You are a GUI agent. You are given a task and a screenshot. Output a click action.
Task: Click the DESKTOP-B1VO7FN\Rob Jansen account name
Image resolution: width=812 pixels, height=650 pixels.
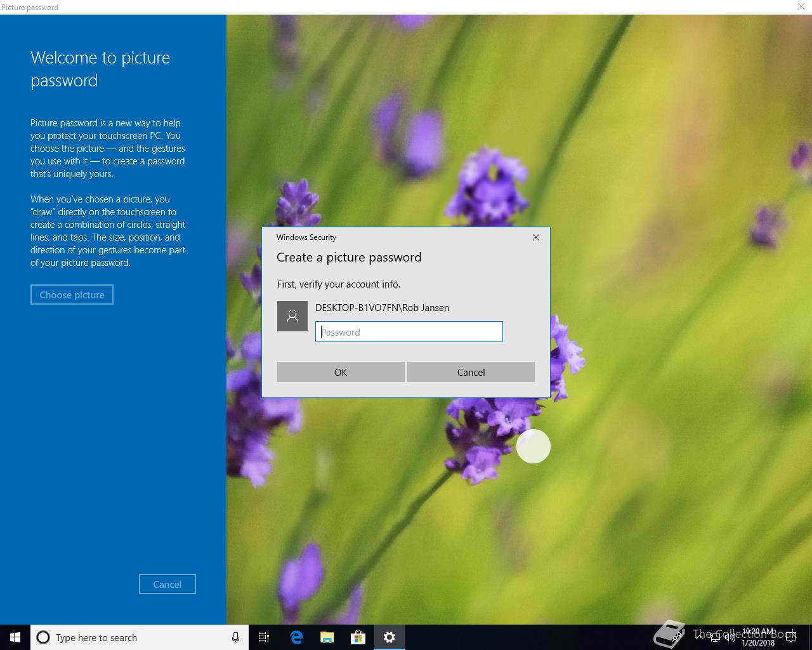pos(382,308)
